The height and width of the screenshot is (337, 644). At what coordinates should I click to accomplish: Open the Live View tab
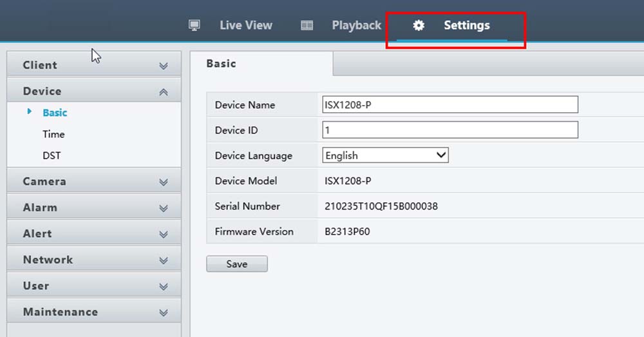pyautogui.click(x=245, y=26)
